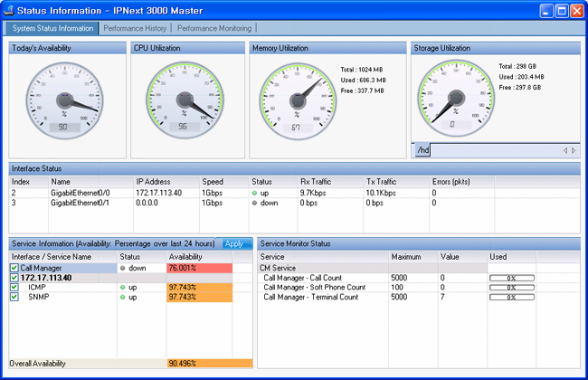Click the application icon in title bar
The image size is (588, 380).
[x=9, y=11]
